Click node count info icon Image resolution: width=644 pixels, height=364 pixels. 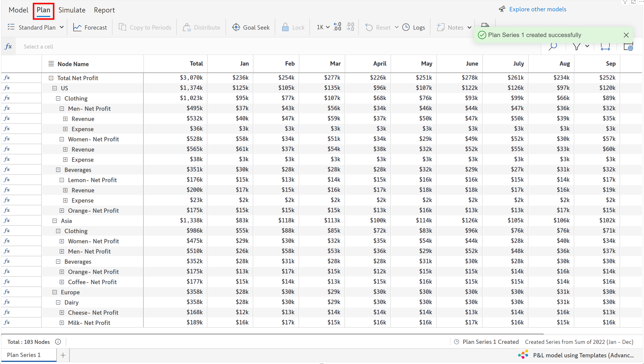58,341
